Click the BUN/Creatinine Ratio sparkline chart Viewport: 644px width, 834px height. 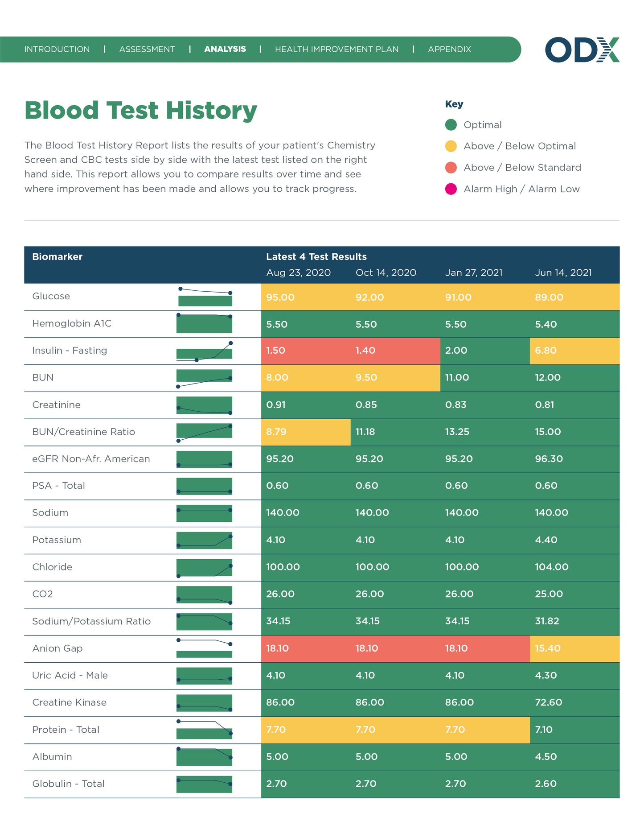pyautogui.click(x=205, y=433)
